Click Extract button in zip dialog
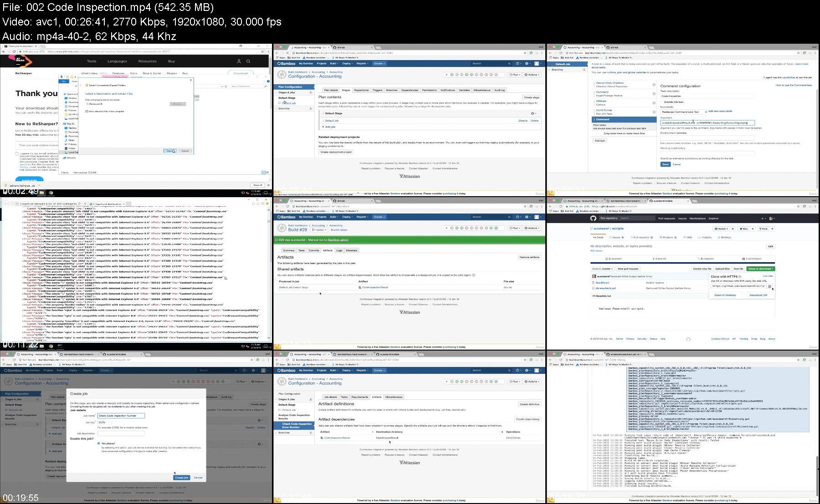 click(170, 151)
